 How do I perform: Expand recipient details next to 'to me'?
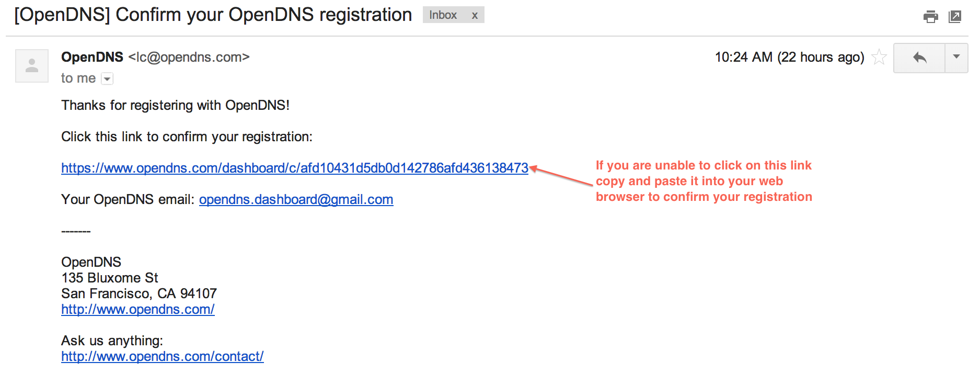pyautogui.click(x=107, y=79)
